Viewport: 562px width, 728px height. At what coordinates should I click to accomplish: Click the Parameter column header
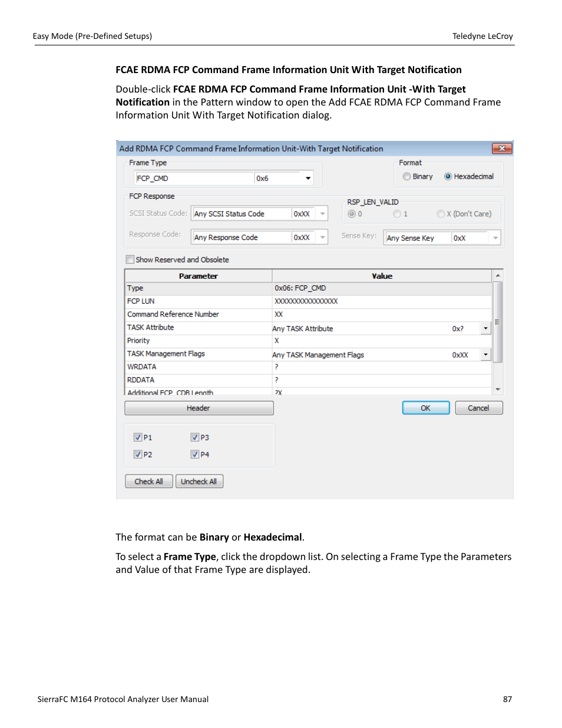coord(199,276)
